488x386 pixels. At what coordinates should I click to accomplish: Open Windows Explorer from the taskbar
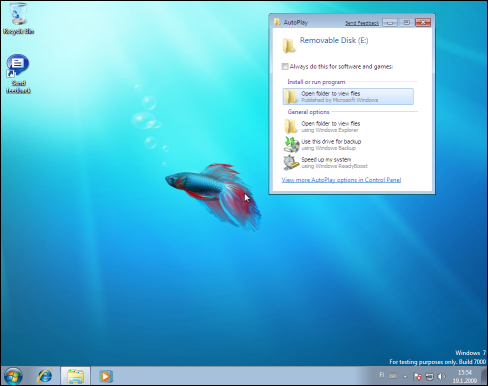click(75, 376)
